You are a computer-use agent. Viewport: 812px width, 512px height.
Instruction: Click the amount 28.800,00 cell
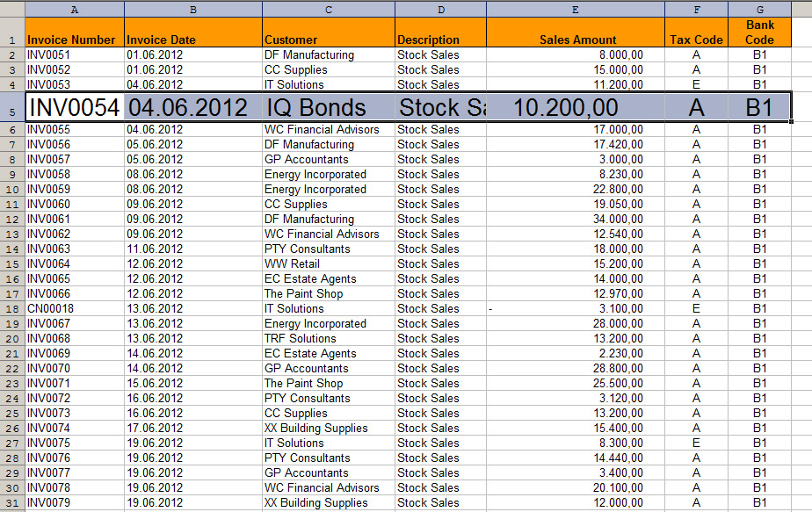[576, 369]
